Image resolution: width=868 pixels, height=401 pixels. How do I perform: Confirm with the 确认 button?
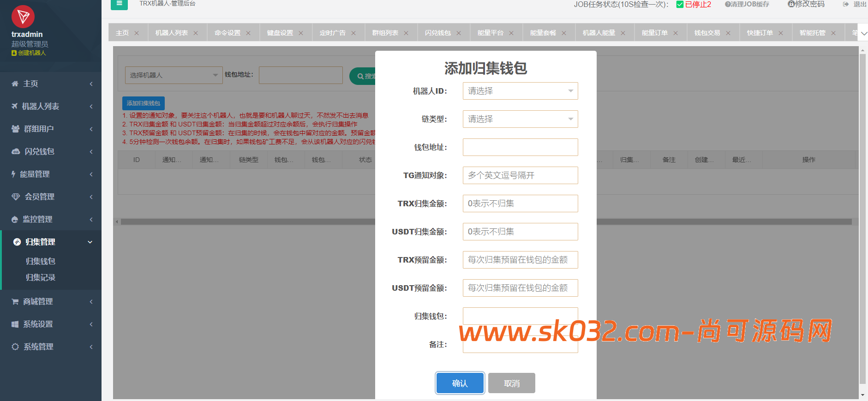coord(460,383)
